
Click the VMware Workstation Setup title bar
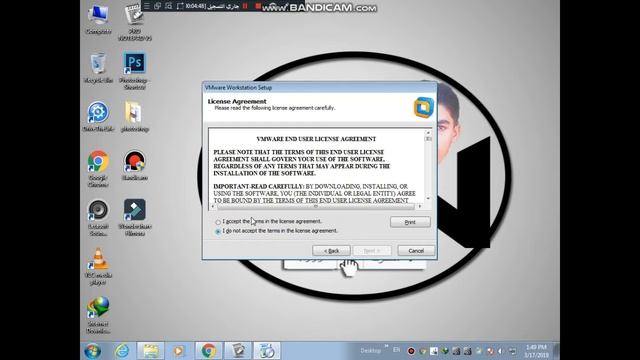[320, 87]
